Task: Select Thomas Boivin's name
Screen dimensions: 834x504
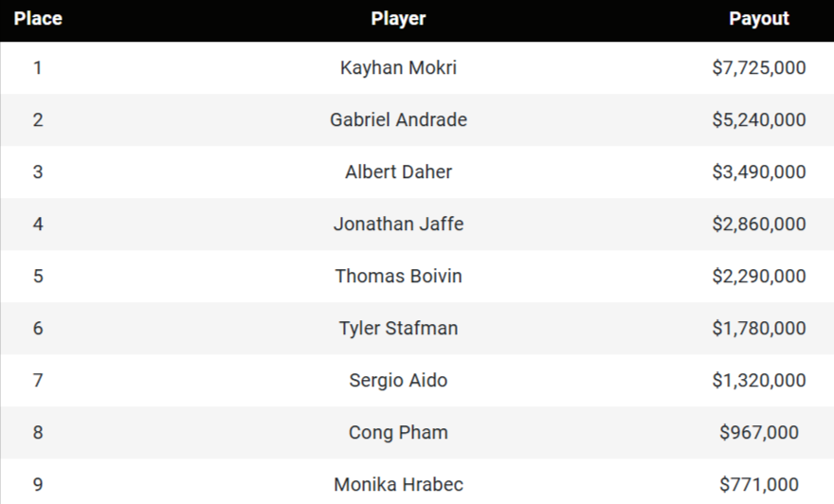Action: (398, 277)
